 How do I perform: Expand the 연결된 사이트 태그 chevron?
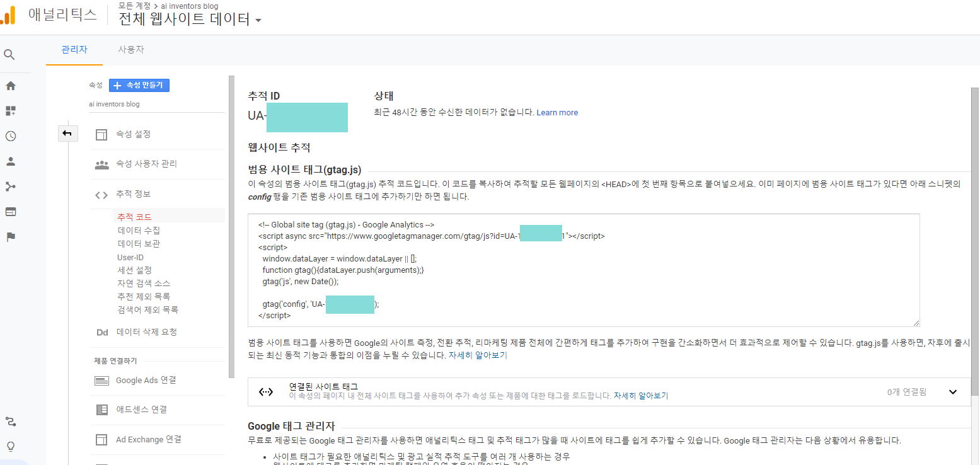(x=953, y=392)
